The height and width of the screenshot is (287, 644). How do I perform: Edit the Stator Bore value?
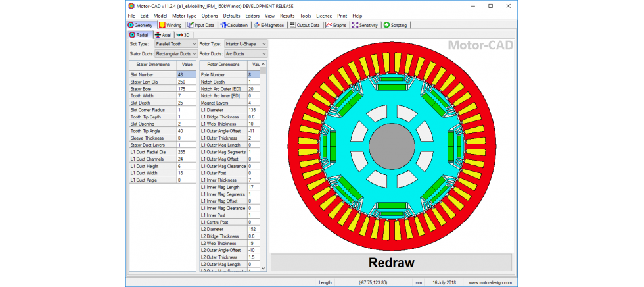(187, 89)
